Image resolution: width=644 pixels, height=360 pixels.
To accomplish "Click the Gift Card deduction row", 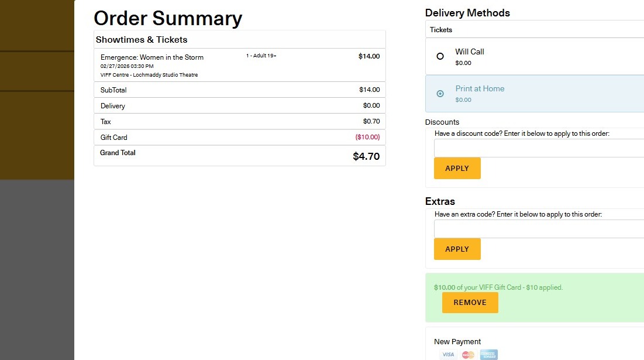I will coord(239,137).
